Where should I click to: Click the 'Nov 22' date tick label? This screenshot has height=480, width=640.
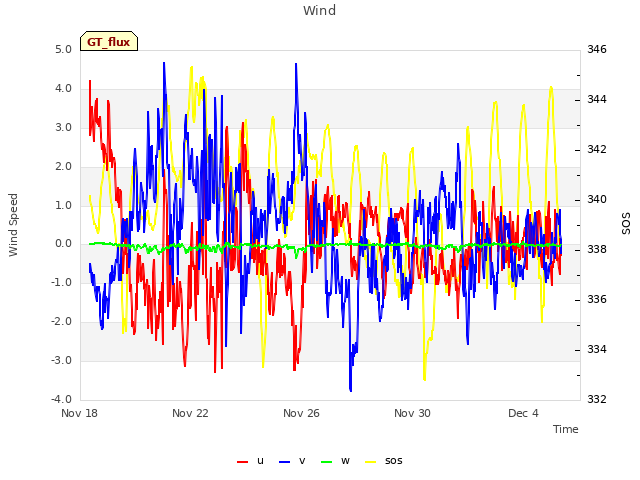pyautogui.click(x=190, y=413)
